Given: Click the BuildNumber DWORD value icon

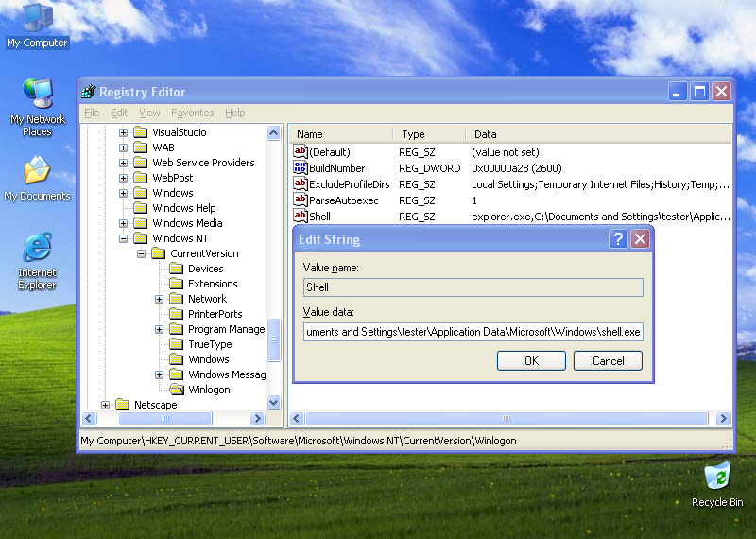Looking at the screenshot, I should pyautogui.click(x=300, y=168).
